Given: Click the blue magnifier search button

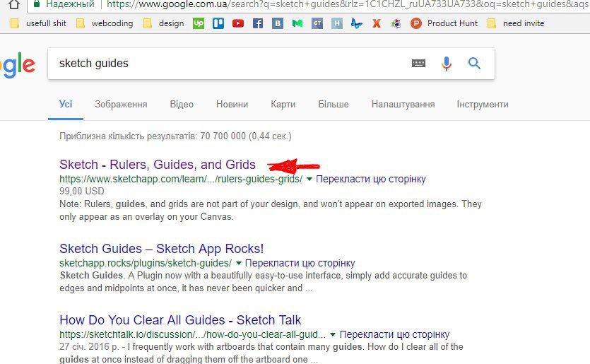Looking at the screenshot, I should tap(474, 63).
